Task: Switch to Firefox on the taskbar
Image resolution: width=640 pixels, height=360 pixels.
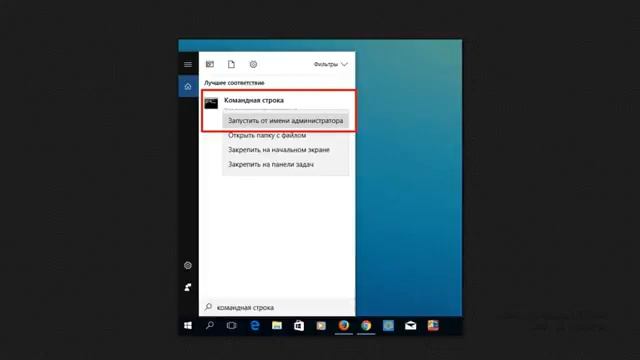Action: click(344, 325)
